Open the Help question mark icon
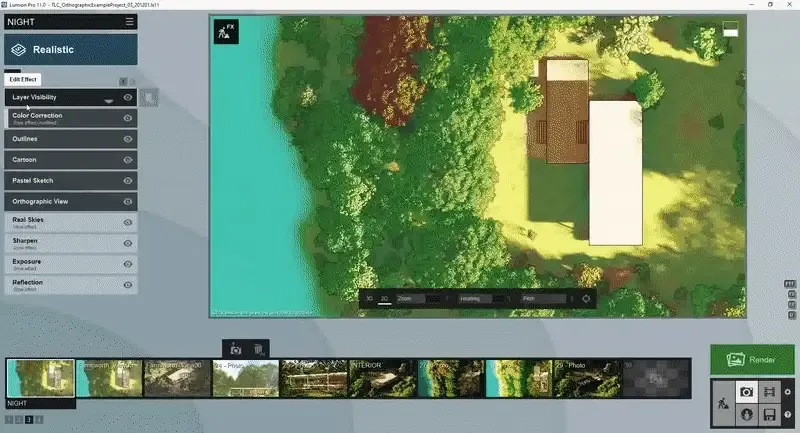800x433 pixels. pos(788,414)
